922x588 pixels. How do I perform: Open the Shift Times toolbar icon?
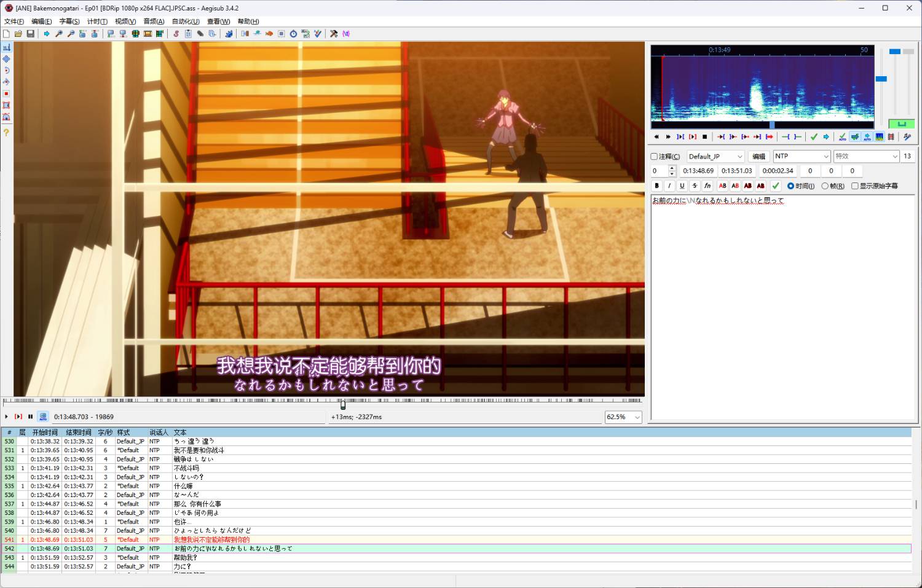click(245, 34)
